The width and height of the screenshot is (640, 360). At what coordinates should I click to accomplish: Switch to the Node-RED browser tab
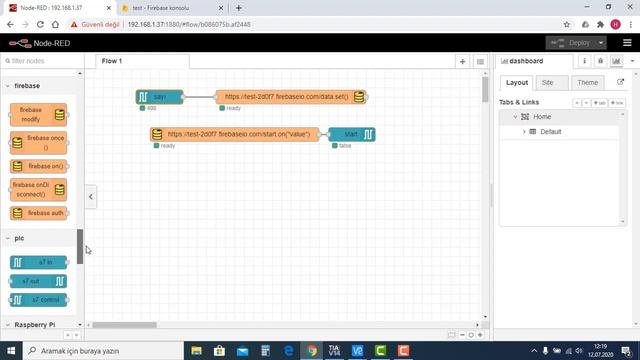point(60,8)
